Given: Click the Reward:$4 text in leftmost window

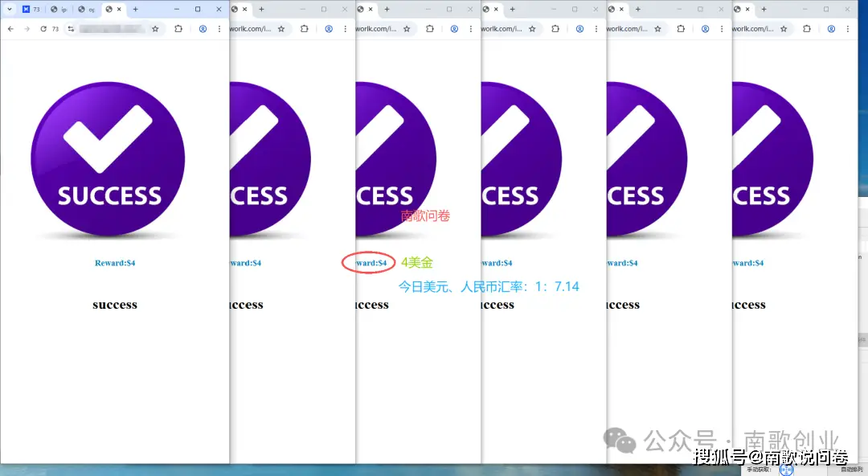Looking at the screenshot, I should [115, 263].
